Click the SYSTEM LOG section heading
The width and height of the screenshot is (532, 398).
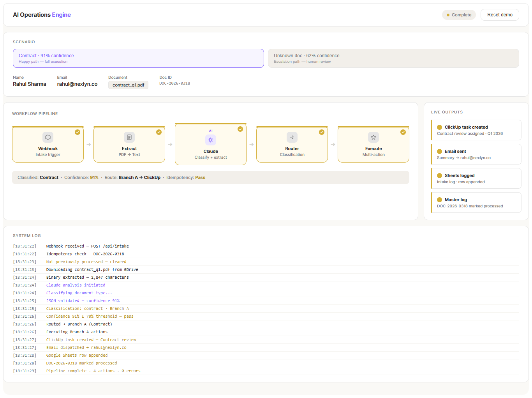click(x=27, y=236)
